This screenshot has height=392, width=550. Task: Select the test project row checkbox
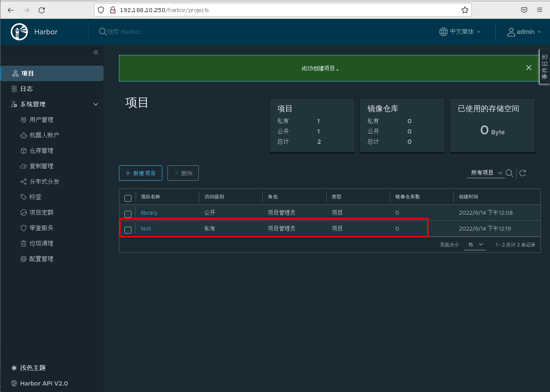coord(128,230)
